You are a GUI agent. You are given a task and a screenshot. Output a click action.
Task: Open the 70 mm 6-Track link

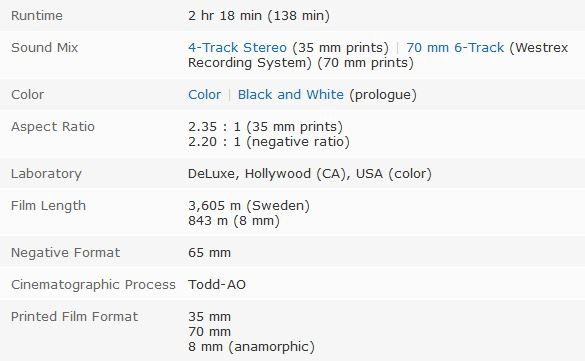[x=455, y=48]
